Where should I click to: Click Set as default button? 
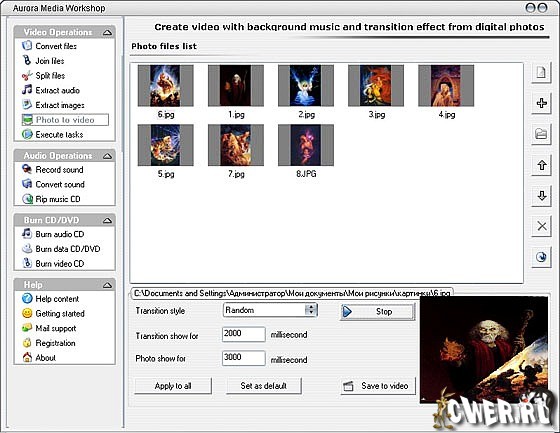point(264,386)
